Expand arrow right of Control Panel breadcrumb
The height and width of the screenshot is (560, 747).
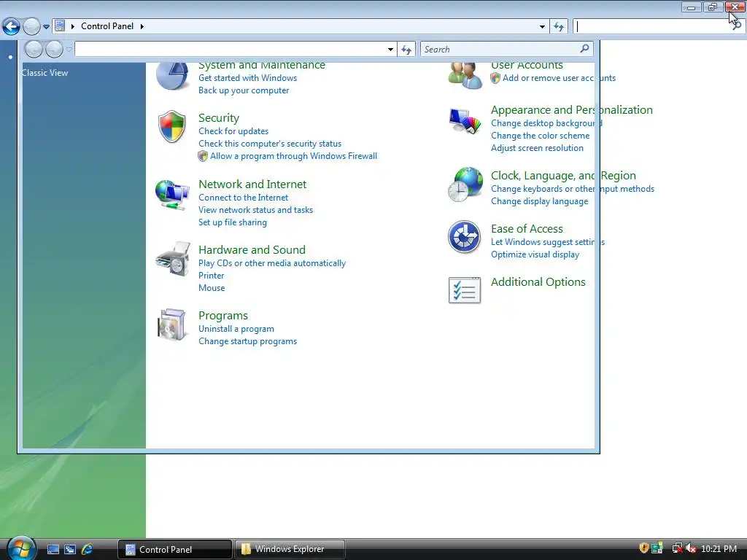coord(142,26)
